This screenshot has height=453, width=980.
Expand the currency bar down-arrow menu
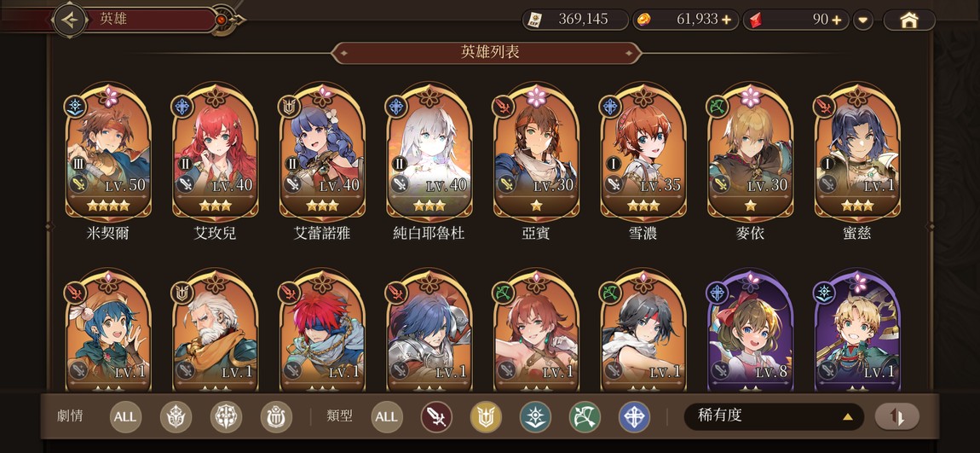tap(862, 20)
